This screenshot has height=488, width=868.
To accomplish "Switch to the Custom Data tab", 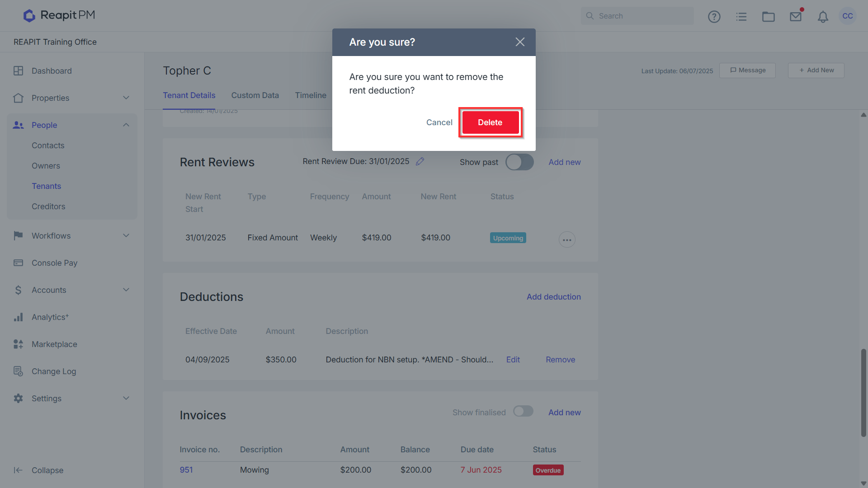I will click(x=255, y=95).
